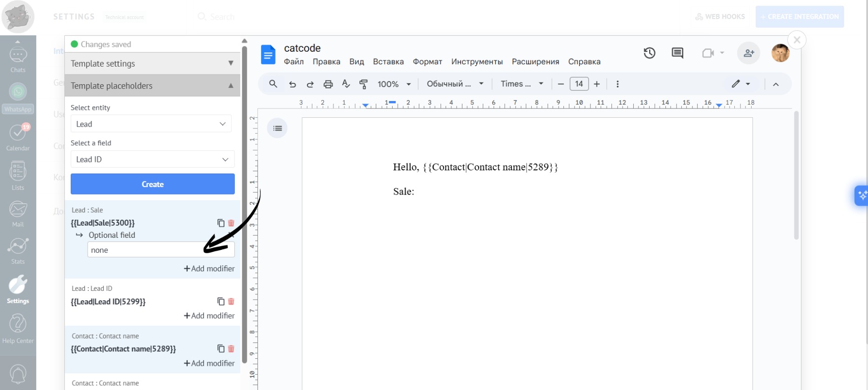
Task: Add modifier to Contact name placeholder
Action: pos(209,363)
